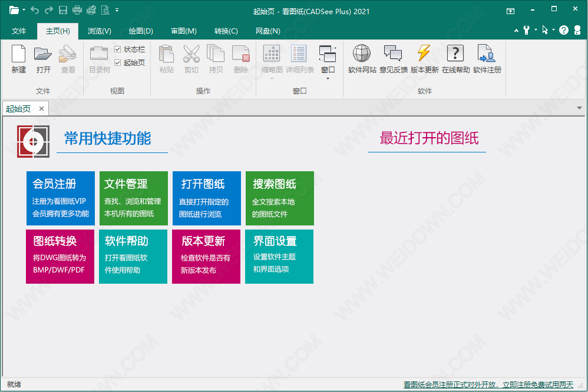Open the 界面设置 tile
The width and height of the screenshot is (588, 392).
click(279, 257)
